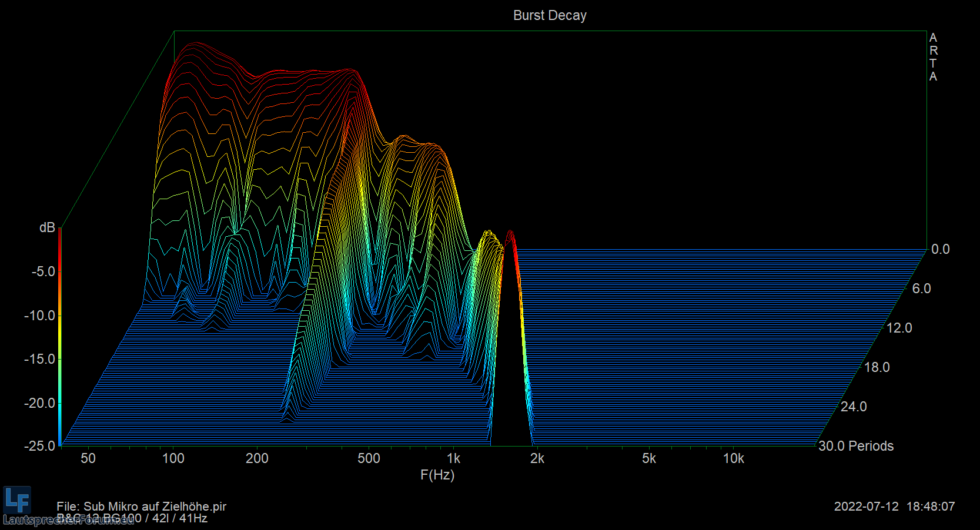Screen dimensions: 980x530
Task: Select the dB axis label
Action: [x=47, y=228]
